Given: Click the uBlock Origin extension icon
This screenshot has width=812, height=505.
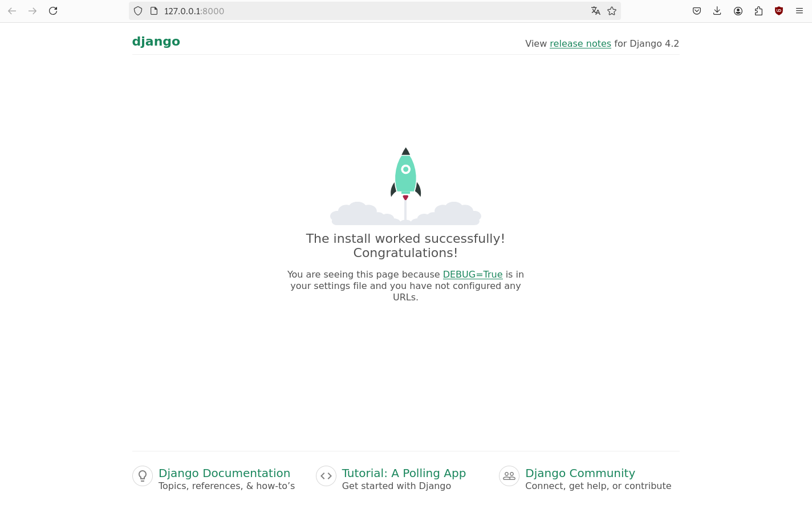Looking at the screenshot, I should click(779, 11).
